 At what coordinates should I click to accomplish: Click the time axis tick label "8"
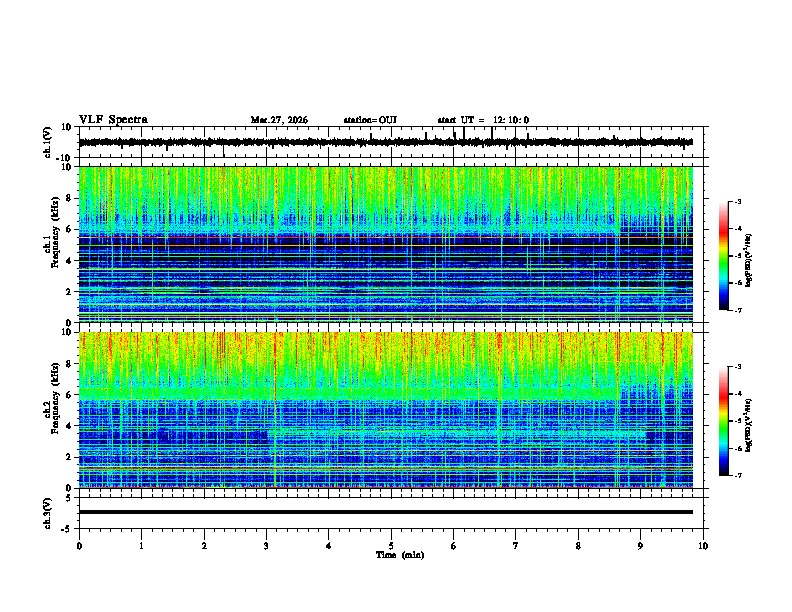click(578, 546)
